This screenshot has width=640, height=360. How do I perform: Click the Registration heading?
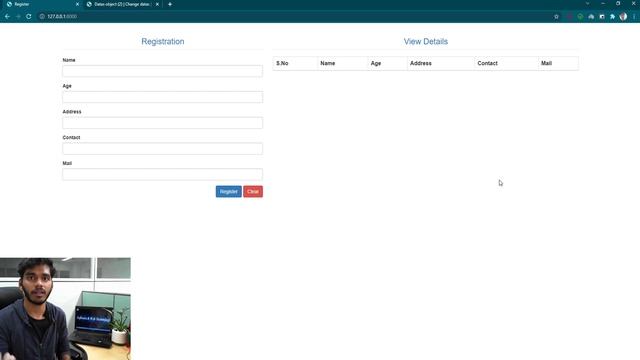(x=163, y=41)
